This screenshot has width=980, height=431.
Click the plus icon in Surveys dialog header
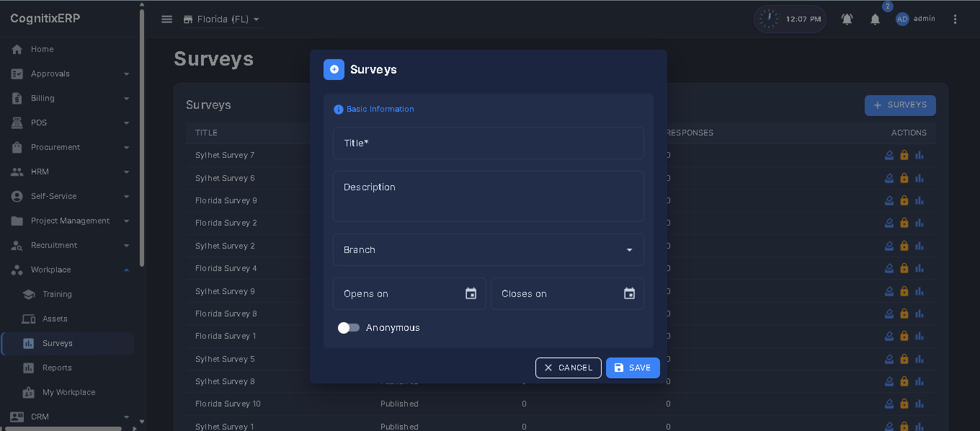point(334,69)
